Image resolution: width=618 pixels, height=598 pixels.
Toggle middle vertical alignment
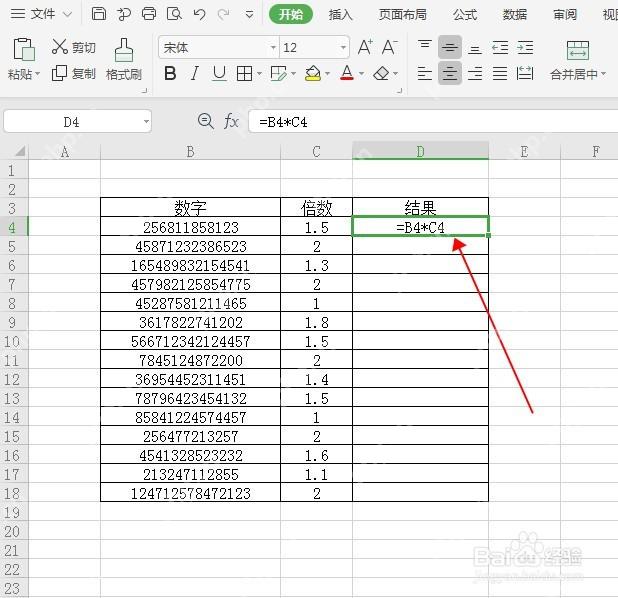pyautogui.click(x=450, y=47)
